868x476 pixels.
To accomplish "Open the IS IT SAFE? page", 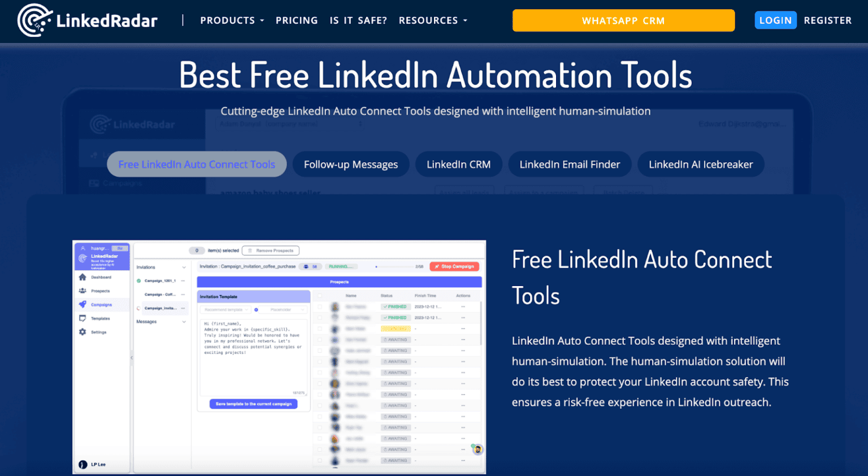I will (358, 20).
